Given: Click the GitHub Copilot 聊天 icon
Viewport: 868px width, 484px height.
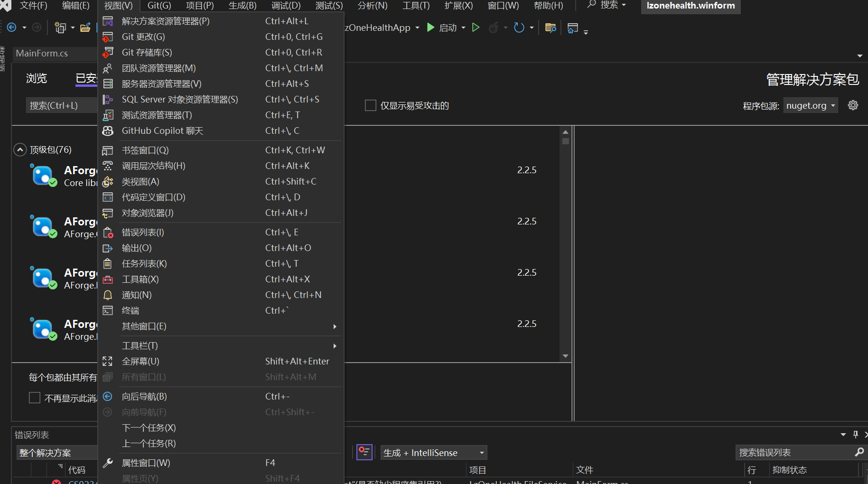Looking at the screenshot, I should point(108,130).
